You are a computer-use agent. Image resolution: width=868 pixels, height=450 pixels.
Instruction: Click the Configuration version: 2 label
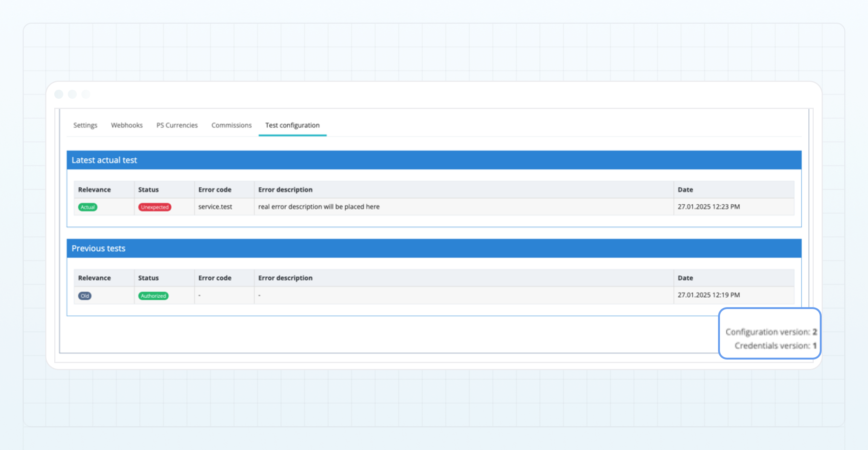coord(771,332)
